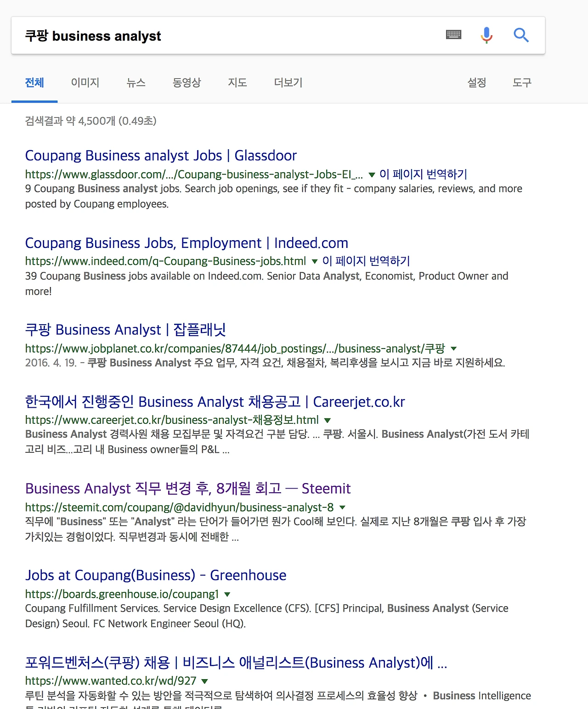Open the 잡플래닛 쿠팡 Business Analyst result
The height and width of the screenshot is (709, 588).
pos(125,330)
